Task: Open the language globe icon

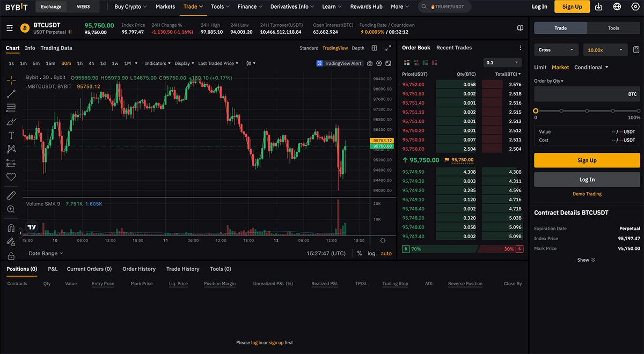Action: click(617, 7)
